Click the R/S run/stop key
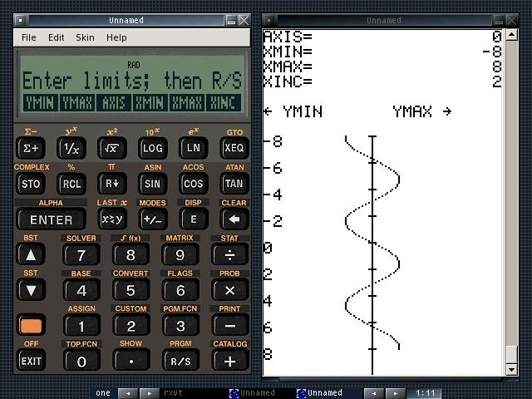Screen dimensions: 532x399 pyautogui.click(x=180, y=361)
